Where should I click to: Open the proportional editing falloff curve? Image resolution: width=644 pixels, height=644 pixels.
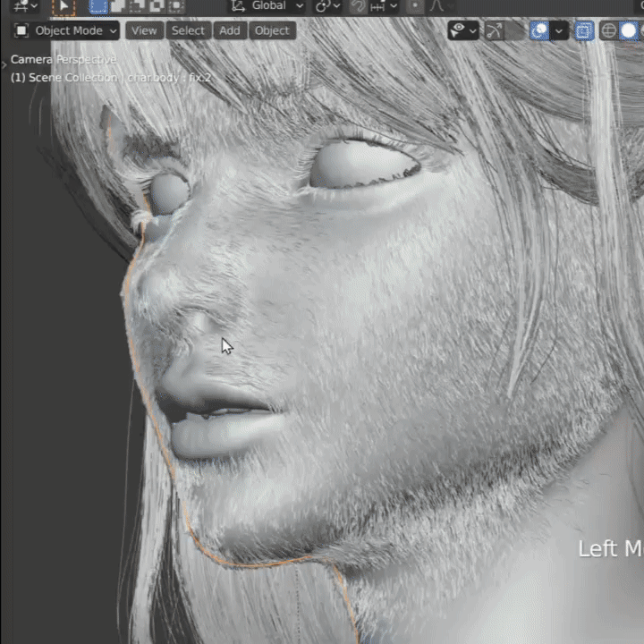coord(441,6)
